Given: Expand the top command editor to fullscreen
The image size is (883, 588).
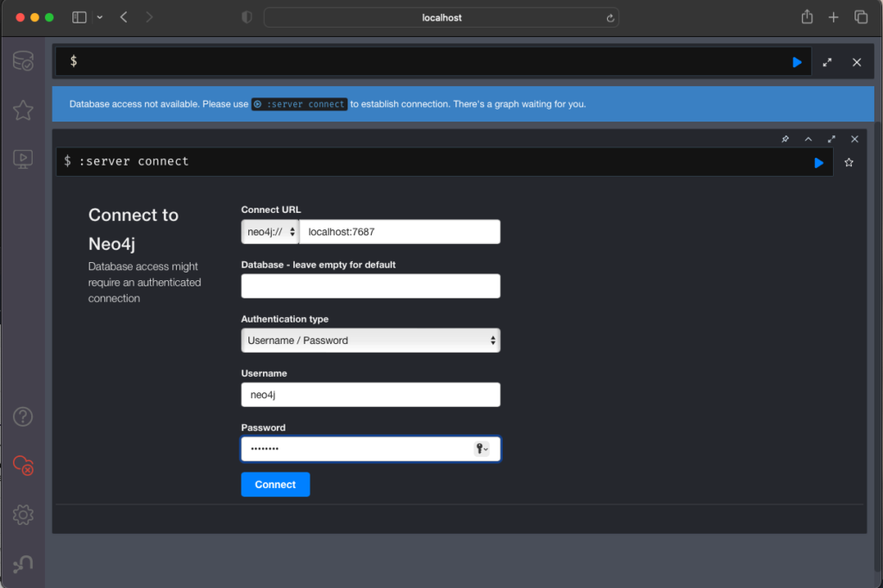Looking at the screenshot, I should [x=827, y=63].
